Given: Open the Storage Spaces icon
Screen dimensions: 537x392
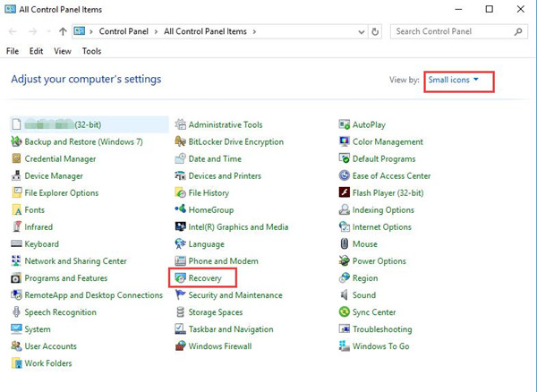Looking at the screenshot, I should (x=180, y=311).
